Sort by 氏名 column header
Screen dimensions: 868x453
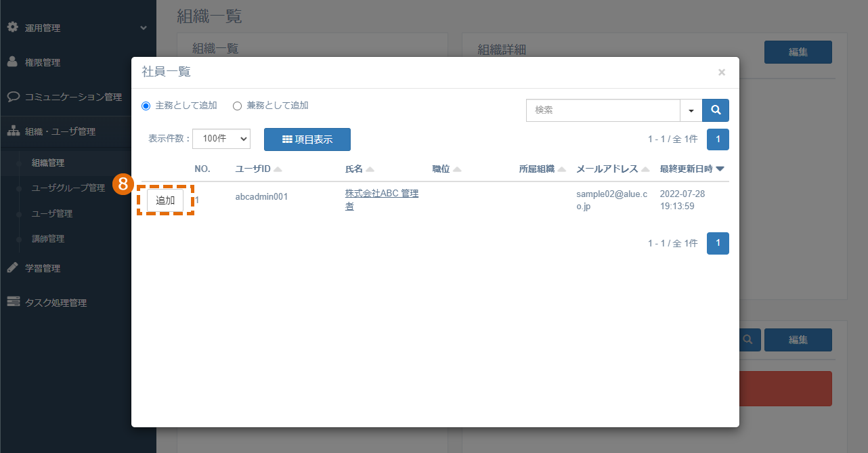click(360, 169)
